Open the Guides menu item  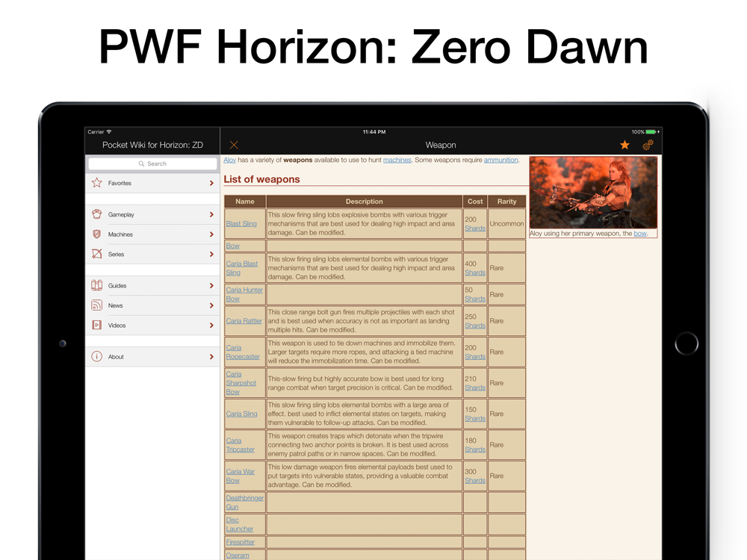pyautogui.click(x=152, y=286)
